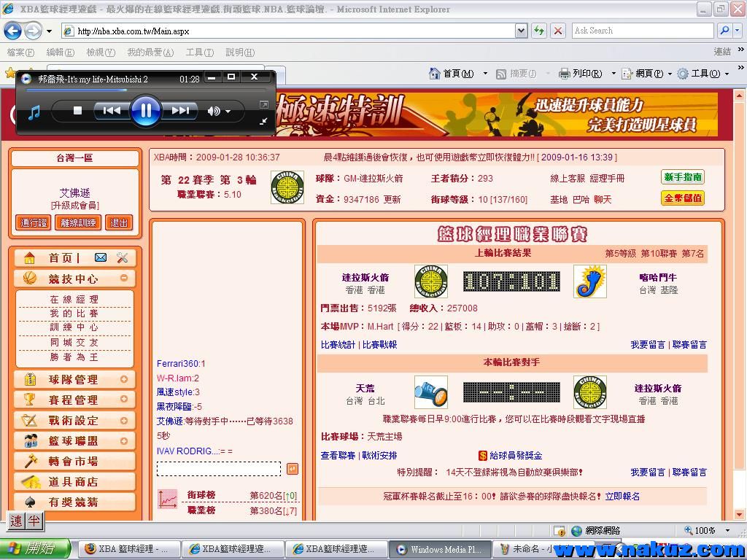Open the 網頁(P) toolbar menu
This screenshot has width=747, height=560.
pos(646,74)
